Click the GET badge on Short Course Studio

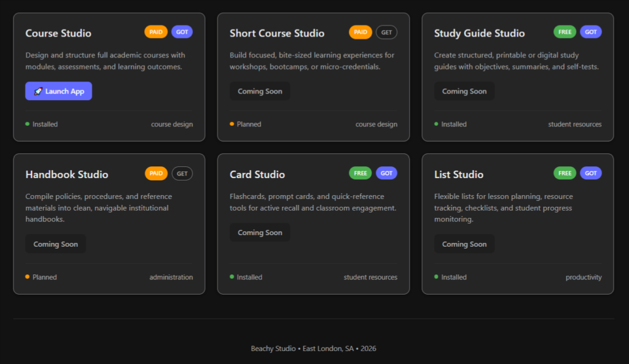tap(386, 32)
